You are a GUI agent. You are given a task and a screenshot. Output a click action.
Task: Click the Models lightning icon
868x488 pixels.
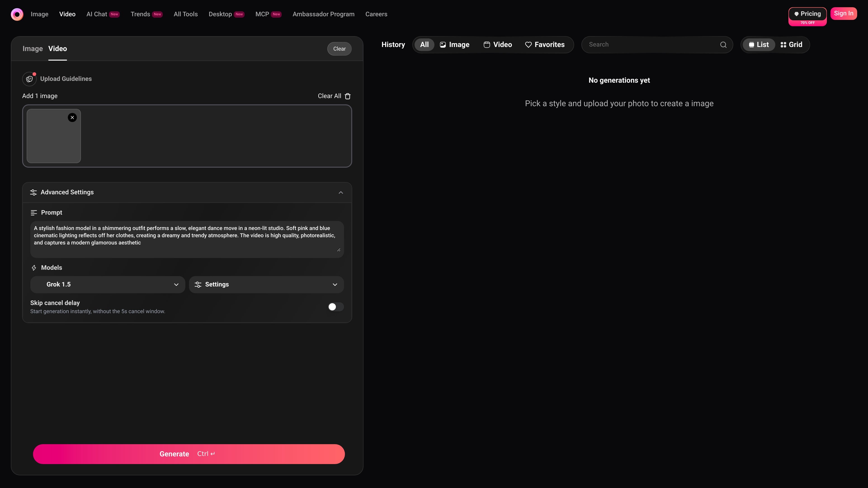(34, 268)
